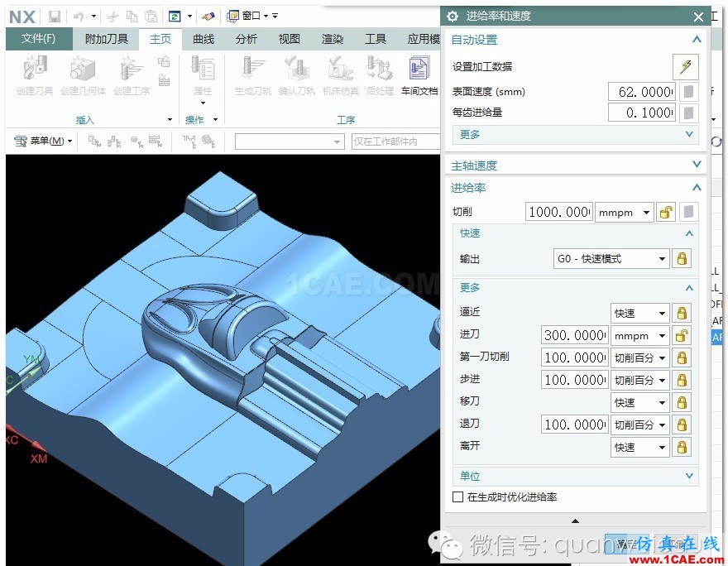Toggle the lock for 进刀 row

coord(682,335)
